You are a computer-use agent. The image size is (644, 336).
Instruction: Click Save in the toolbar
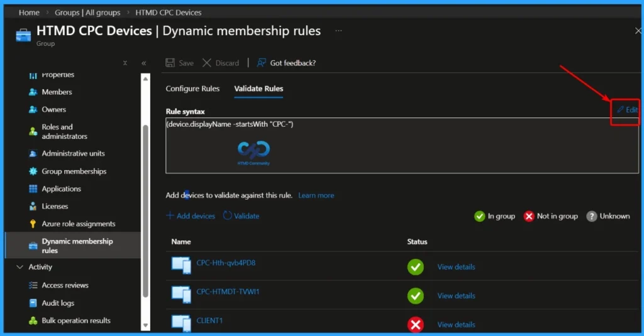tap(179, 63)
